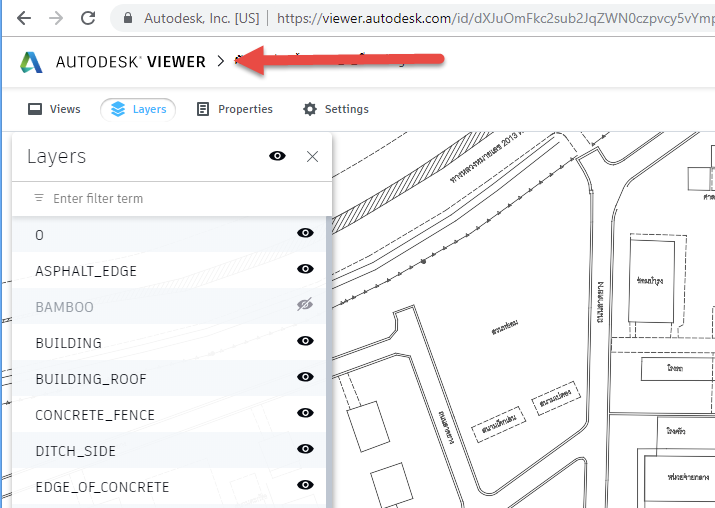Select the CONCRETE_FENCE layer name
The height and width of the screenshot is (508, 715).
pyautogui.click(x=95, y=415)
